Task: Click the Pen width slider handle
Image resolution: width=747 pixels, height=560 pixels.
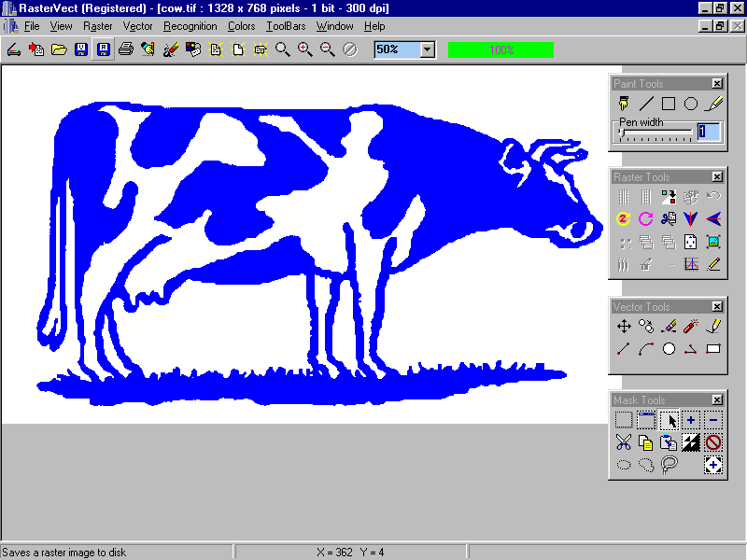Action: coord(621,133)
